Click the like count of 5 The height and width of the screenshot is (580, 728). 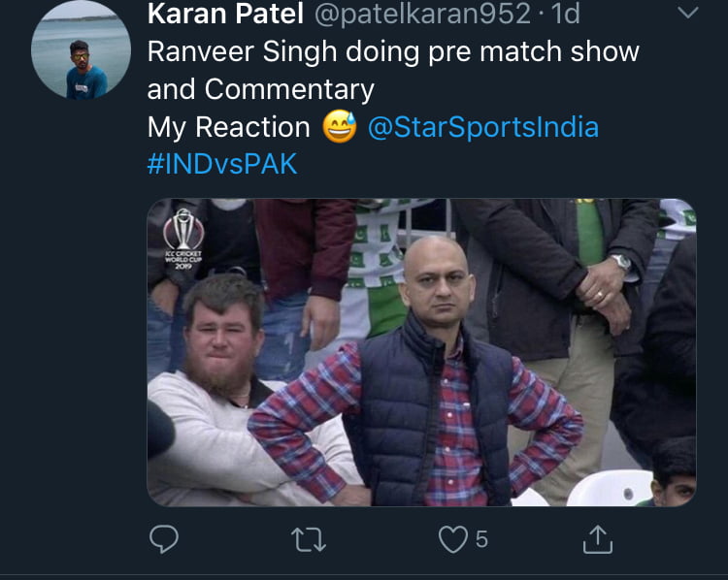tap(481, 539)
